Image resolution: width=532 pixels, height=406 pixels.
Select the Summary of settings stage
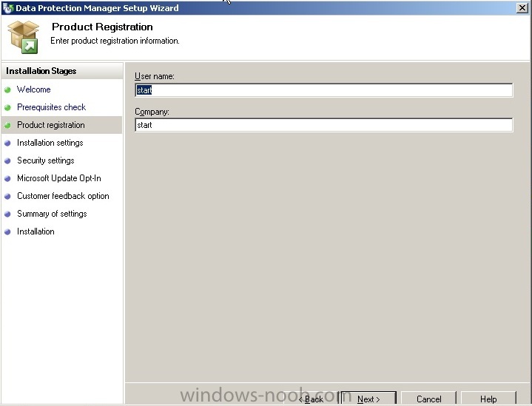[x=52, y=214]
